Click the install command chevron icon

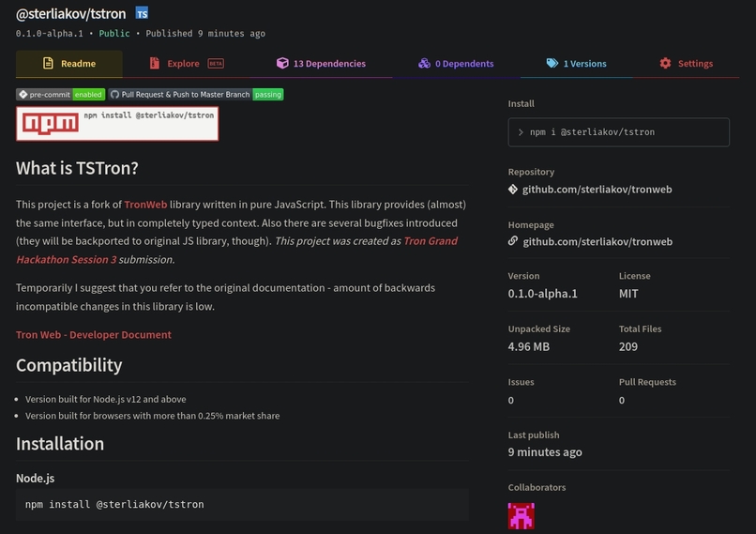click(521, 132)
